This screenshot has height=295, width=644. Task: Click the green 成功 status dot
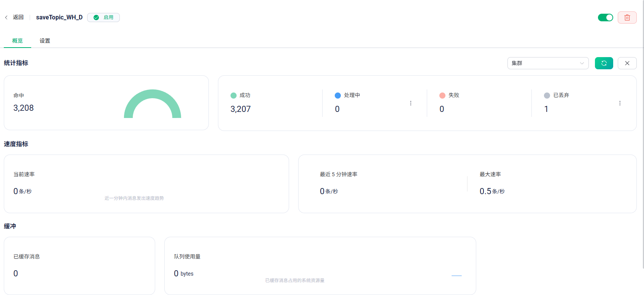[234, 96]
